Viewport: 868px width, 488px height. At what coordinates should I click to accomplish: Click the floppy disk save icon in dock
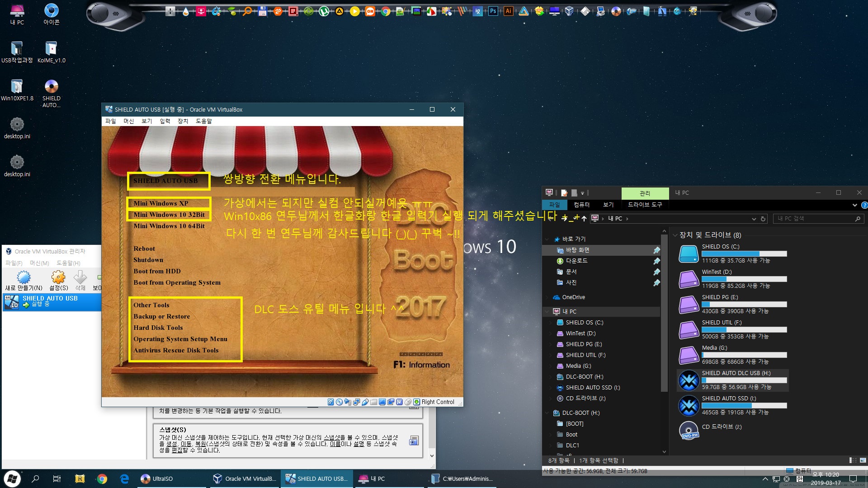[x=262, y=11]
